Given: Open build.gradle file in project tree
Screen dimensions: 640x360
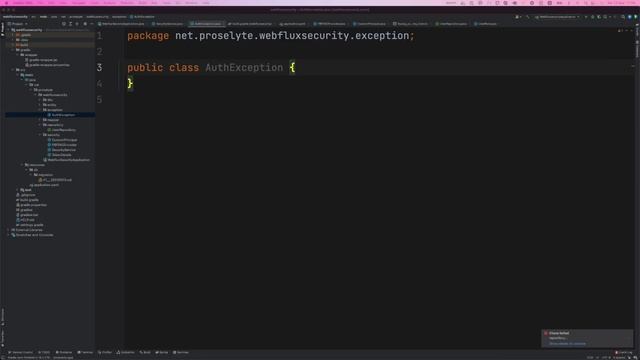Looking at the screenshot, I should pos(29,200).
